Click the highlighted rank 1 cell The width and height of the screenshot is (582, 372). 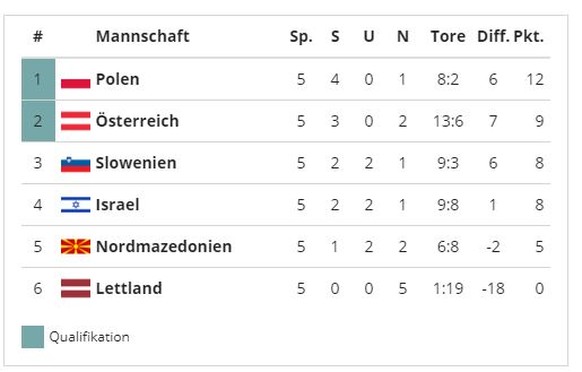click(38, 79)
